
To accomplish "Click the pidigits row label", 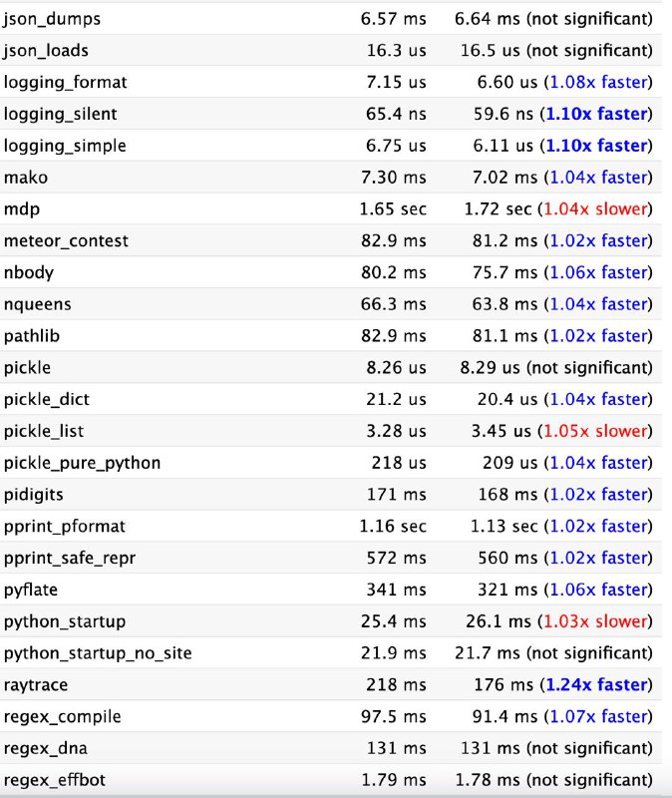I will pos(34,495).
